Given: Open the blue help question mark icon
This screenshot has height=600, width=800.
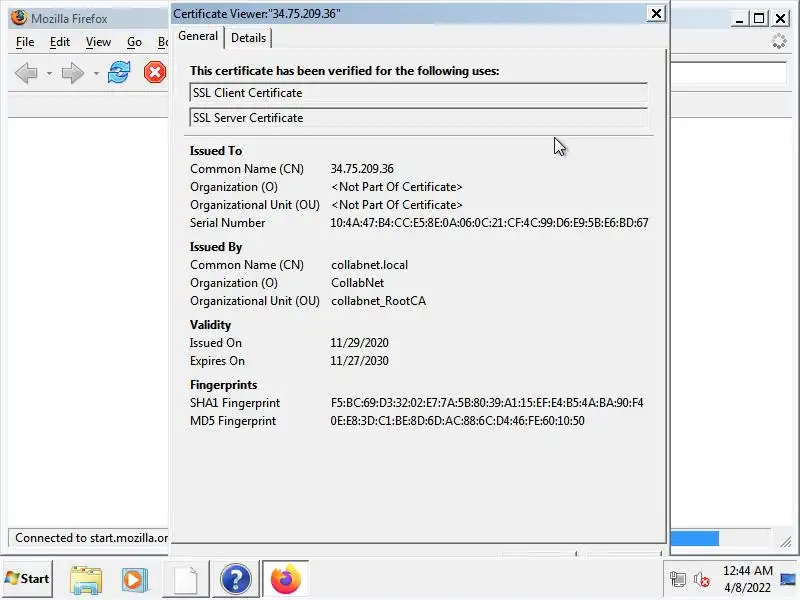Looking at the screenshot, I should click(235, 580).
